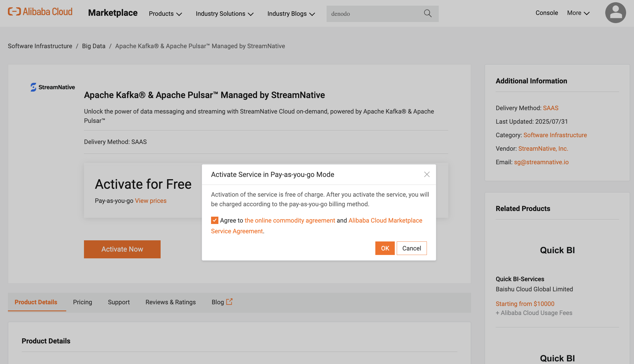
Task: Click the Marketplace header link
Action: point(113,13)
